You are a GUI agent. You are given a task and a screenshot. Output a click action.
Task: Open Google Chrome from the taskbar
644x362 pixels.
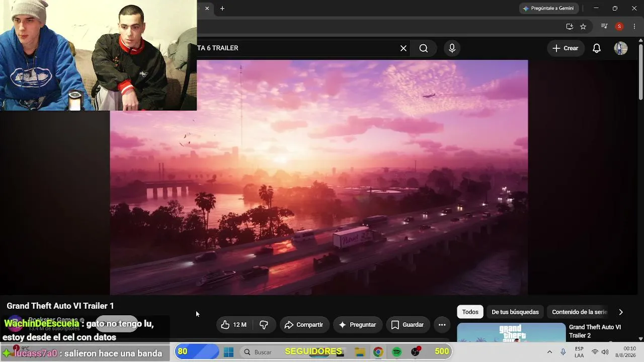378,352
